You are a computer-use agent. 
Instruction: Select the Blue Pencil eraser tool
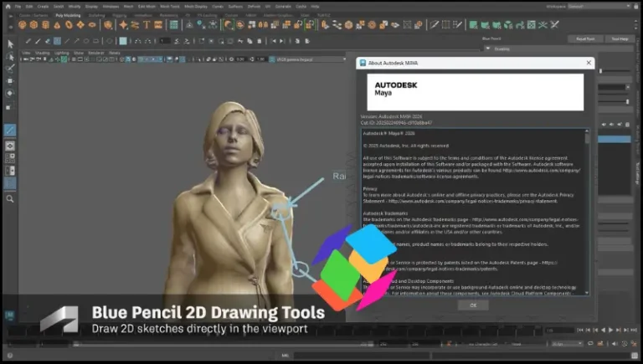[x=48, y=41]
